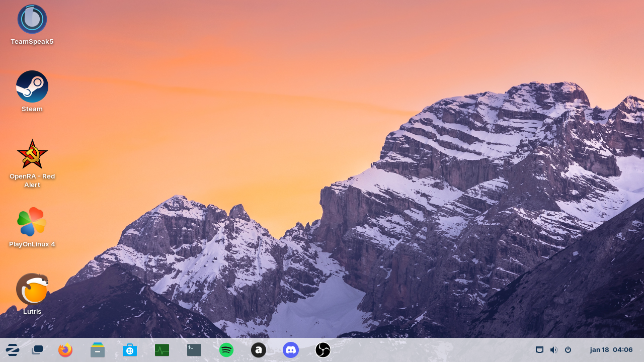
Task: Click the PlayOnLinux 4 desktop icon
Action: (x=32, y=221)
